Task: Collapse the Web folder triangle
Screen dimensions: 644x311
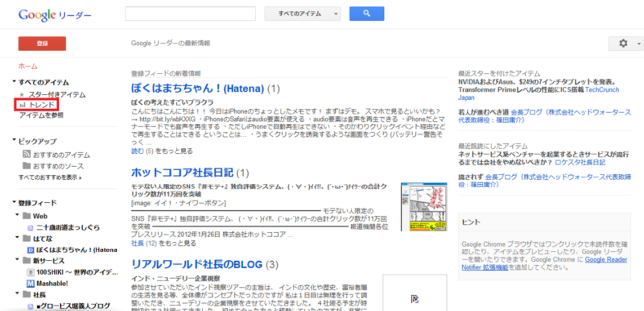Action: pyautogui.click(x=17, y=216)
